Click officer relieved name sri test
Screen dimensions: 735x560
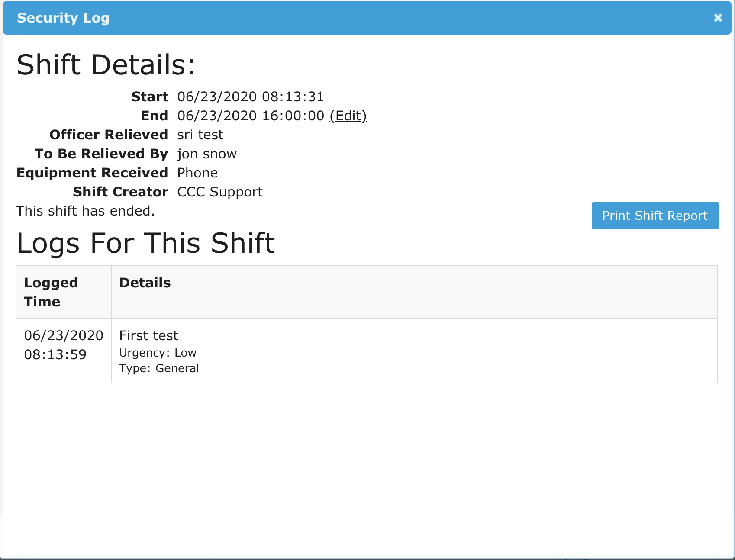200,135
